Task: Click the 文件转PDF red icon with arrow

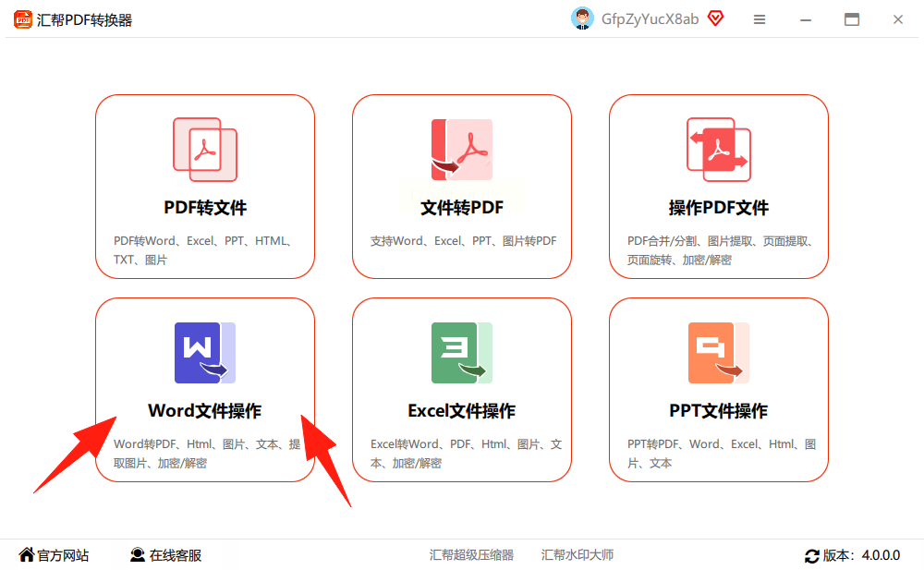Action: pos(462,150)
